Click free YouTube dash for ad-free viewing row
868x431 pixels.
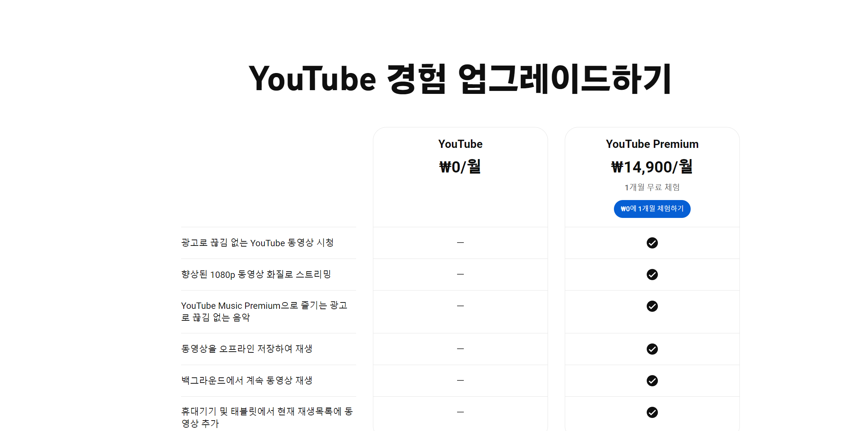tap(460, 243)
